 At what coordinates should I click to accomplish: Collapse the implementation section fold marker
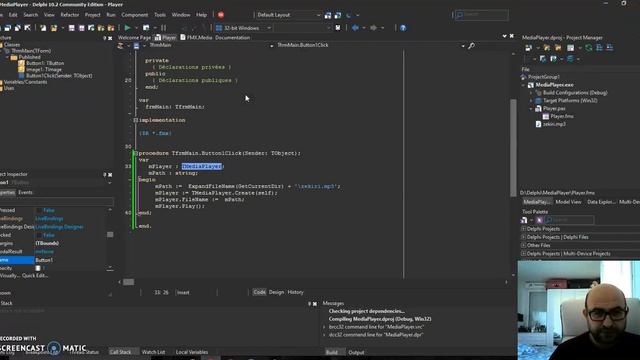click(x=136, y=120)
